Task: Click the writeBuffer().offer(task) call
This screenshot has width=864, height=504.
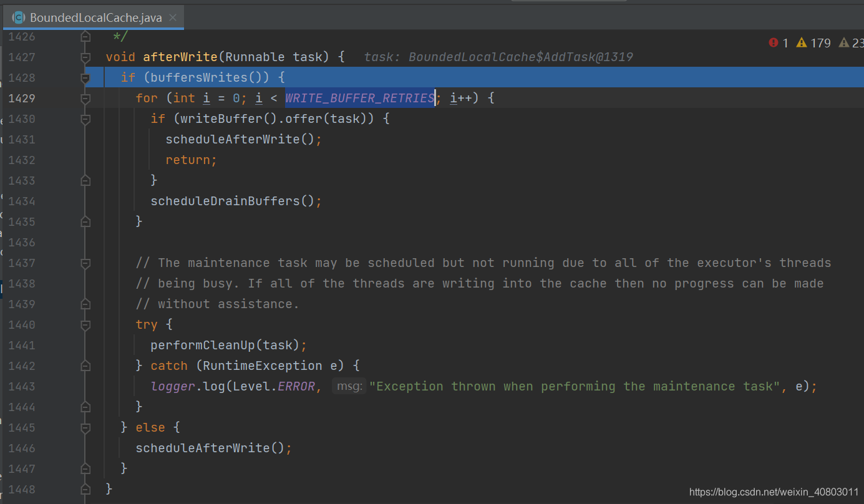Action: pyautogui.click(x=277, y=119)
